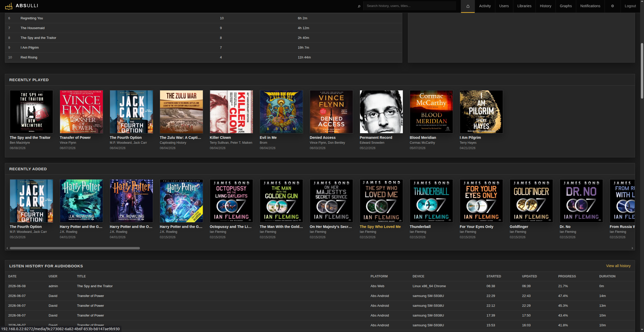This screenshot has width=644, height=332.
Task: Open the Activity nav item
Action: click(485, 6)
